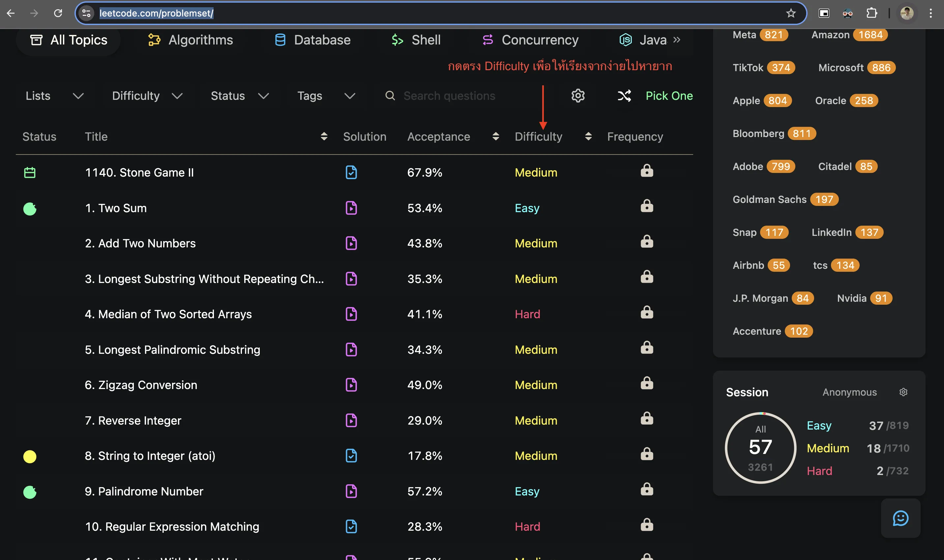Image resolution: width=944 pixels, height=560 pixels.
Task: Click the Search questions input field
Action: pyautogui.click(x=467, y=95)
